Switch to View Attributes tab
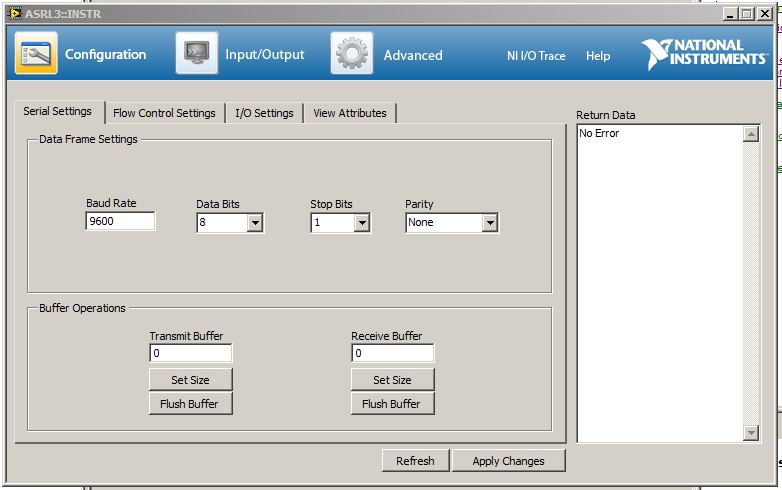The width and height of the screenshot is (782, 490). (350, 113)
